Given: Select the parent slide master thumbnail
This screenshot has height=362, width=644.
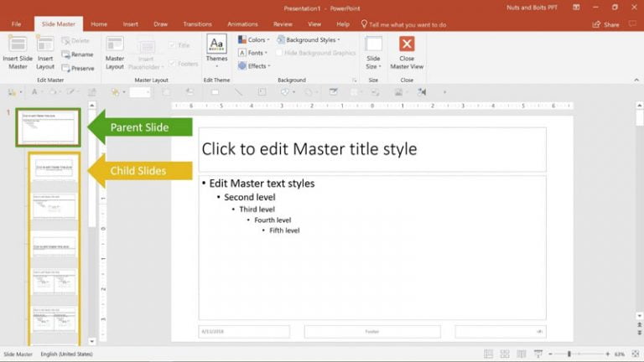Looking at the screenshot, I should (x=48, y=127).
